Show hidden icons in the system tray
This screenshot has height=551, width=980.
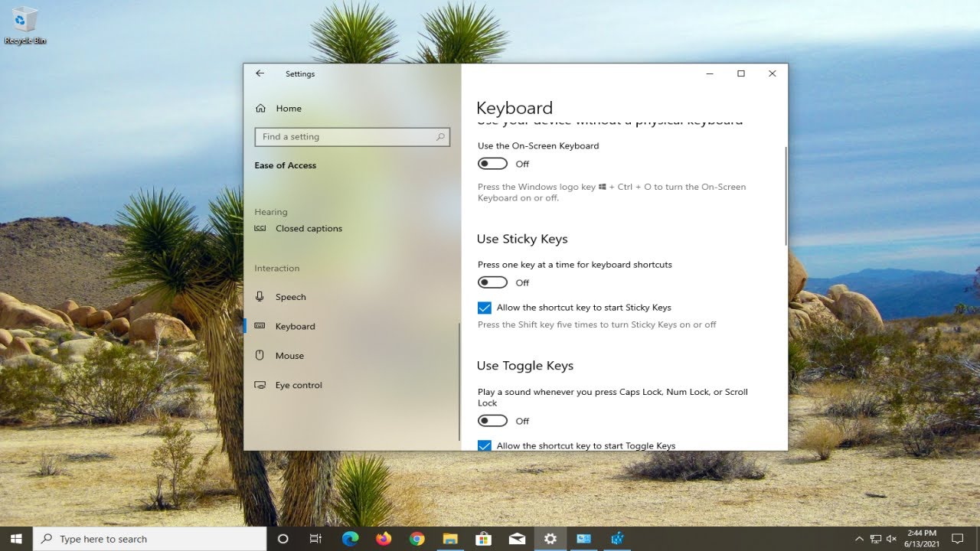[859, 539]
